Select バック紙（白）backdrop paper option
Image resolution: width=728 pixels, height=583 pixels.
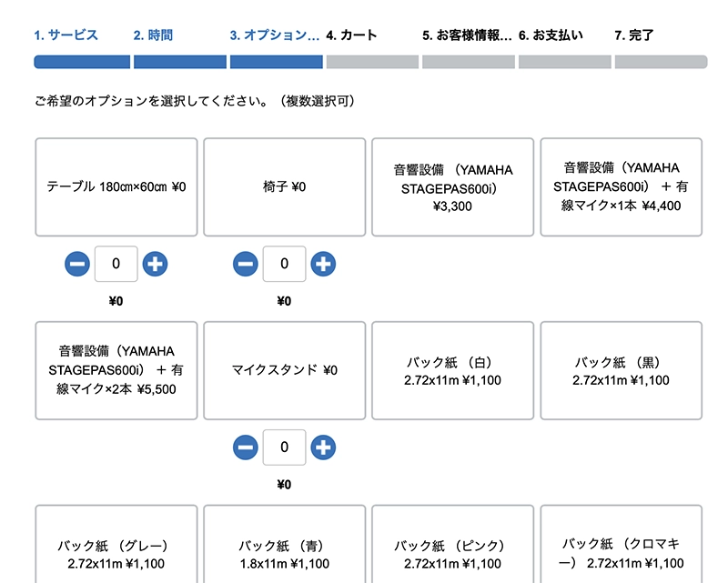(452, 370)
